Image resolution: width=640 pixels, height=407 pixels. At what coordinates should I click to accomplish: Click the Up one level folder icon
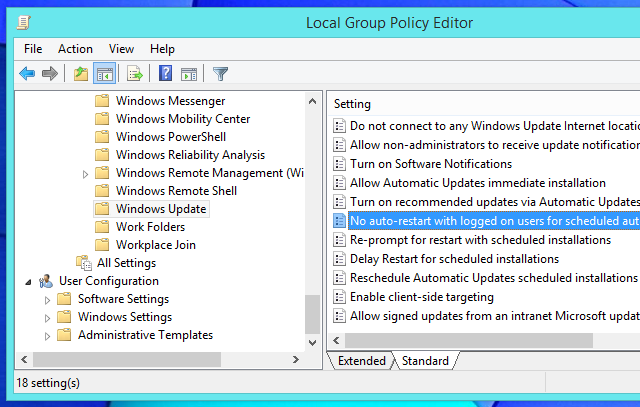pyautogui.click(x=80, y=74)
